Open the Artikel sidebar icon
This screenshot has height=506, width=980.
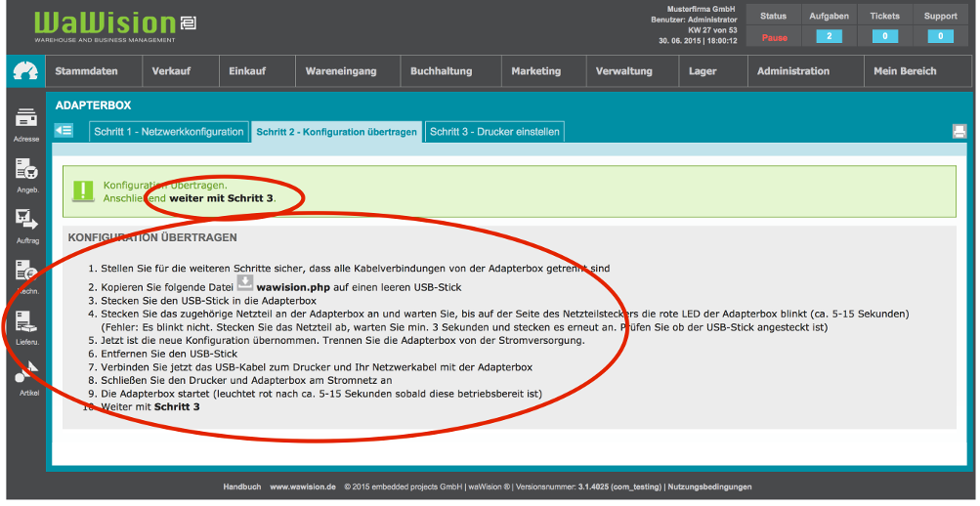(x=26, y=372)
